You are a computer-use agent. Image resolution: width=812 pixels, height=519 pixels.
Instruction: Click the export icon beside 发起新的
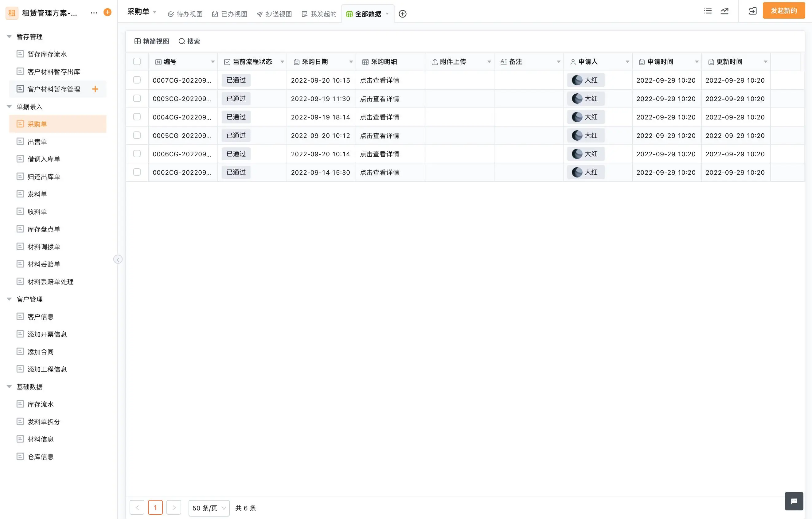(x=752, y=11)
